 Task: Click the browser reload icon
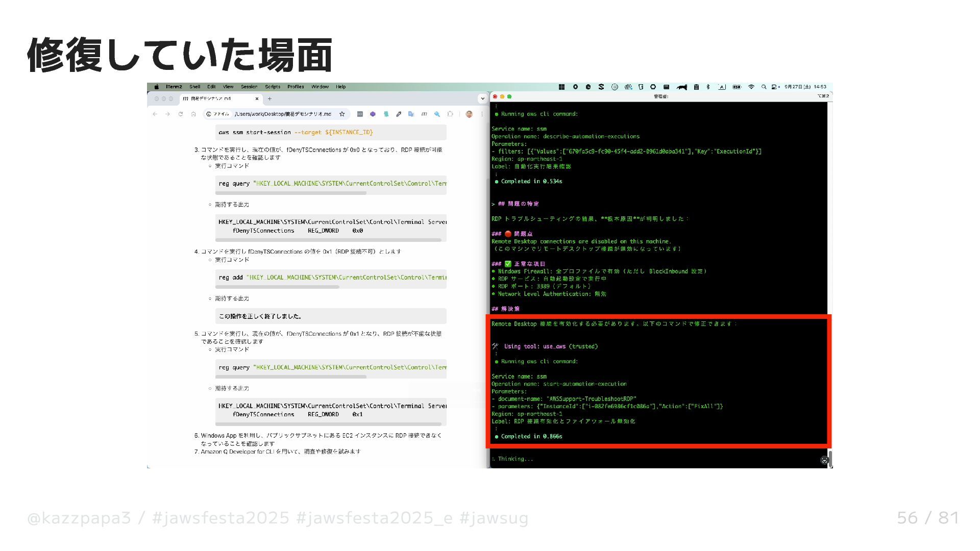pos(180,114)
